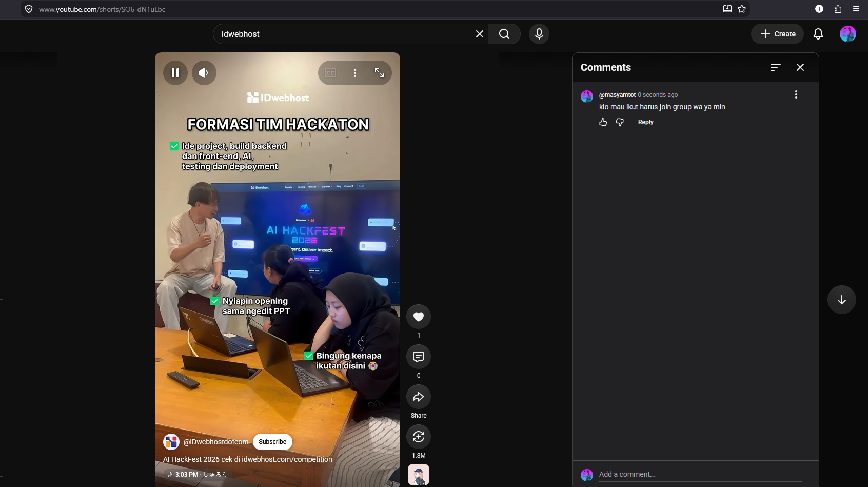The height and width of the screenshot is (487, 868).
Task: Submit search with the magnifier button
Action: [504, 34]
